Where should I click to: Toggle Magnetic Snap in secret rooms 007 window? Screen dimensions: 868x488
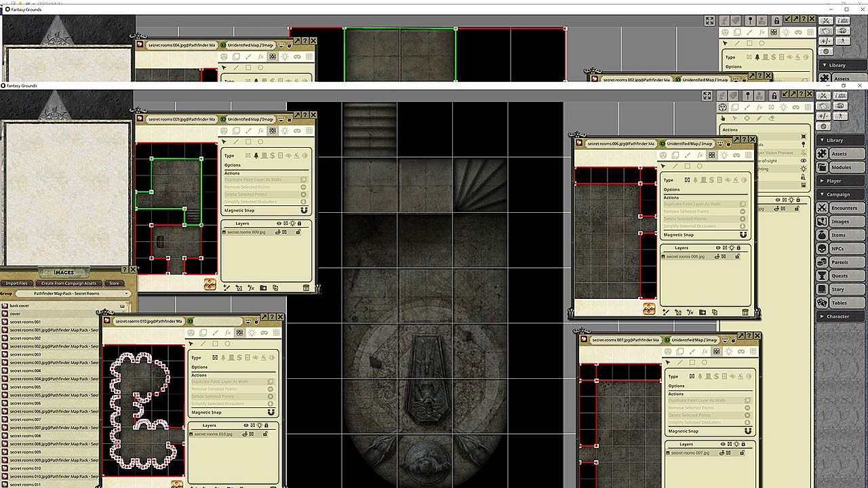(748, 431)
